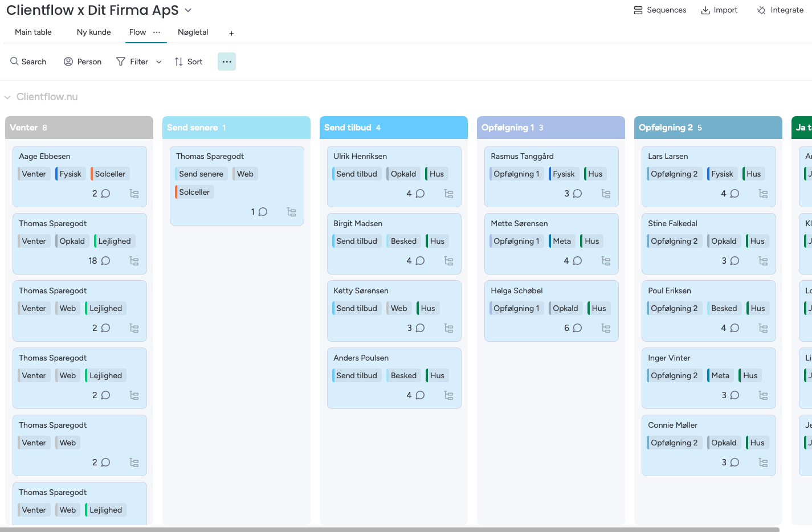Open subitems icon on Stine Falkedal card

(x=763, y=261)
